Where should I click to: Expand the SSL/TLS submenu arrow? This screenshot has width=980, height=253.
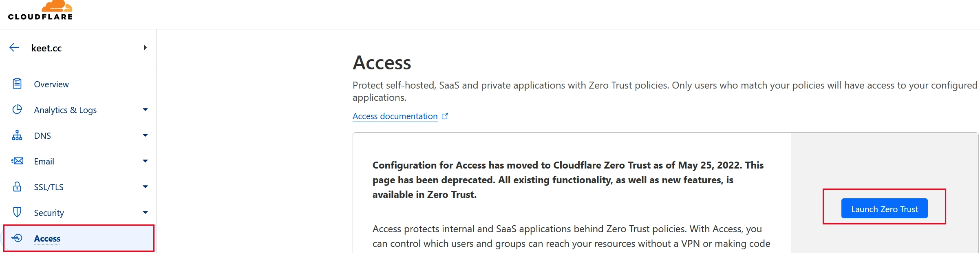tap(145, 186)
